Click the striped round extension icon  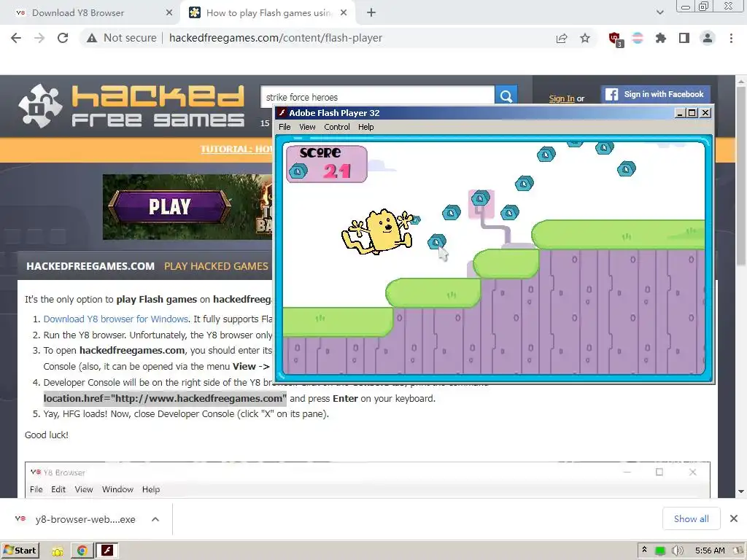click(638, 38)
